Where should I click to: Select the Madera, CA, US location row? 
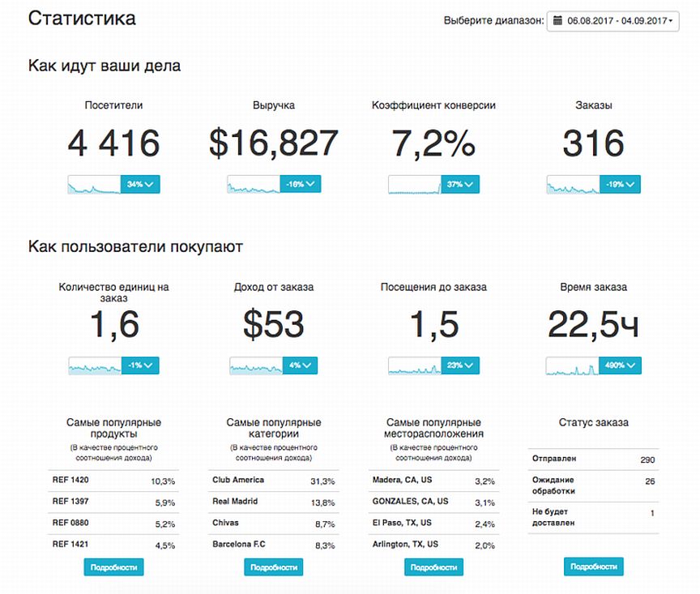tap(433, 481)
